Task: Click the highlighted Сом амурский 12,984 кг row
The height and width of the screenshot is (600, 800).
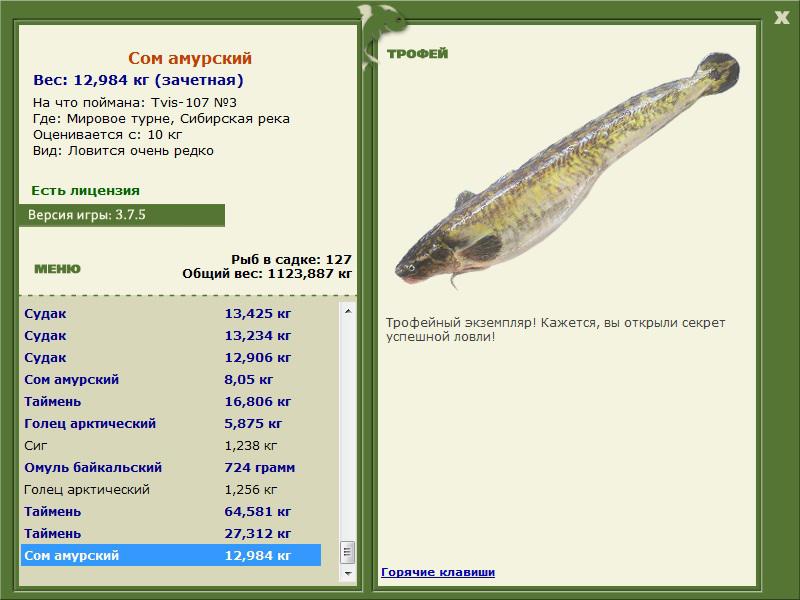Action: [171, 555]
